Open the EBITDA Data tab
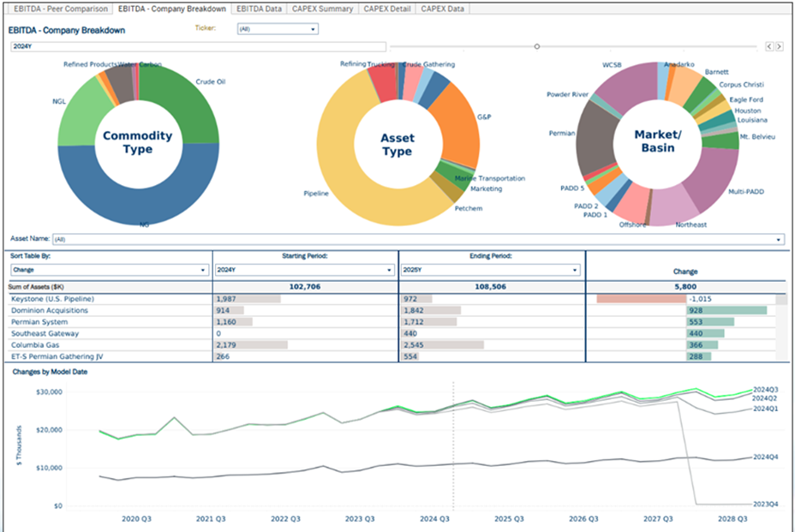This screenshot has height=532, width=795. [259, 9]
